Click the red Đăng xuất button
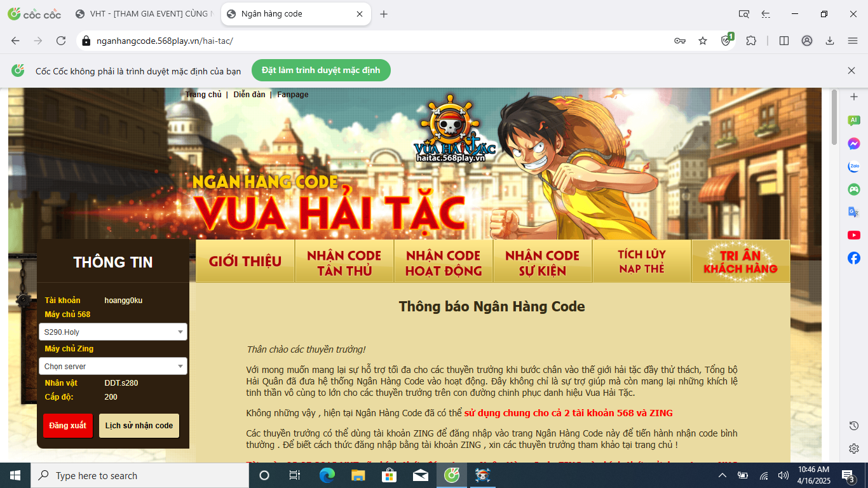Image resolution: width=868 pixels, height=488 pixels. (x=68, y=426)
